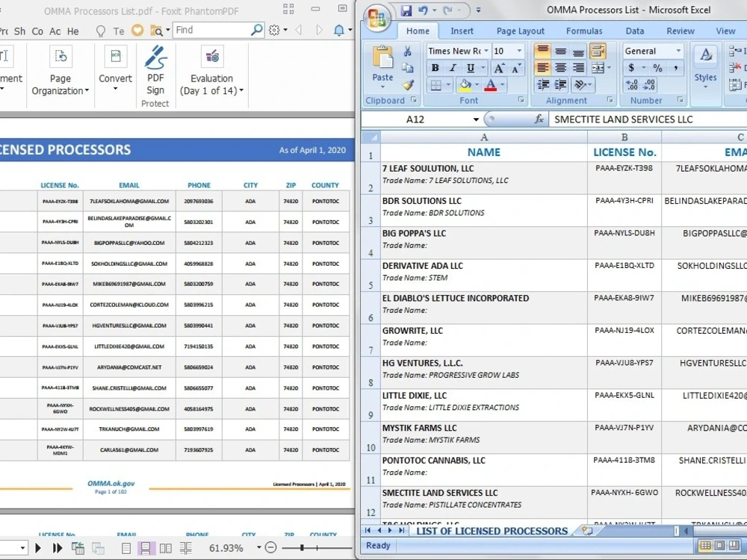The width and height of the screenshot is (747, 560).
Task: Click Decrease Decimal in Number group
Action: [649, 85]
